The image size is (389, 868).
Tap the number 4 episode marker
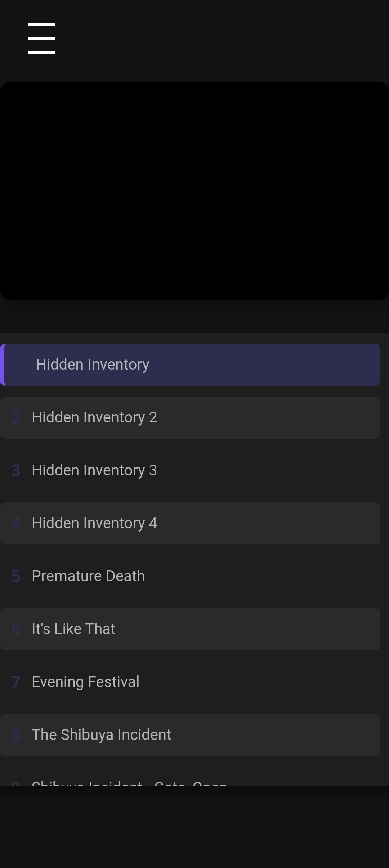15,524
